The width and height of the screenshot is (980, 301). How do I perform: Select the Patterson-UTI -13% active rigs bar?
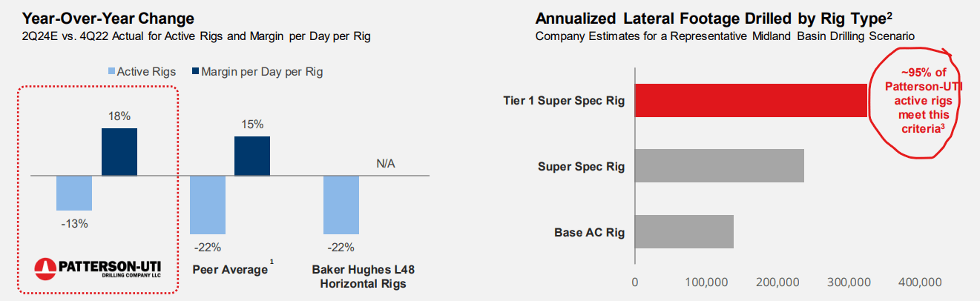74,193
